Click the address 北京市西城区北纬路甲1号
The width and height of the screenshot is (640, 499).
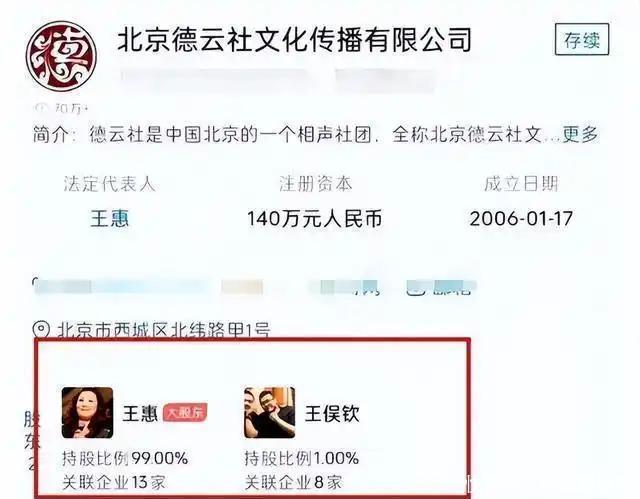pos(164,330)
